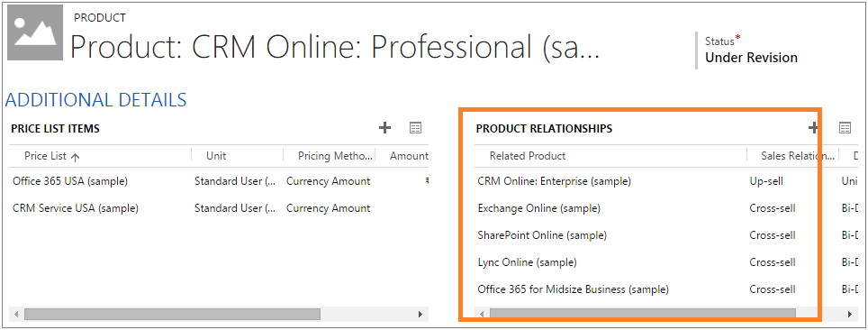Image resolution: width=868 pixels, height=330 pixels.
Task: Select SharePoint Online (sample) related product
Action: (542, 235)
